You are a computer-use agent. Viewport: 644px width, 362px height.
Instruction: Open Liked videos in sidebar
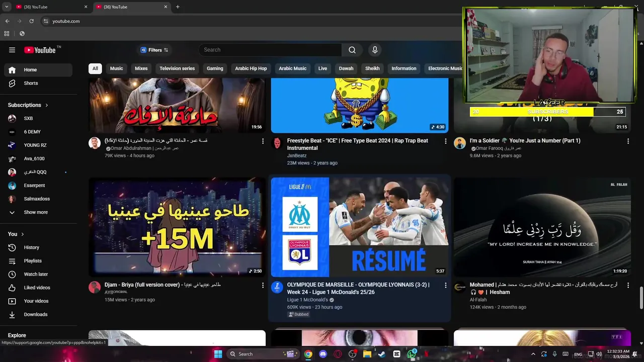tap(38, 288)
